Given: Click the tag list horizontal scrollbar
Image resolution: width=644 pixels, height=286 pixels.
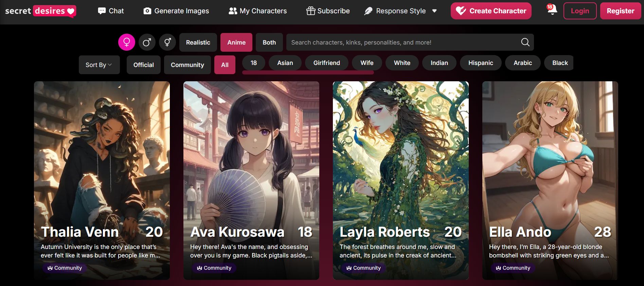Looking at the screenshot, I should point(308,72).
